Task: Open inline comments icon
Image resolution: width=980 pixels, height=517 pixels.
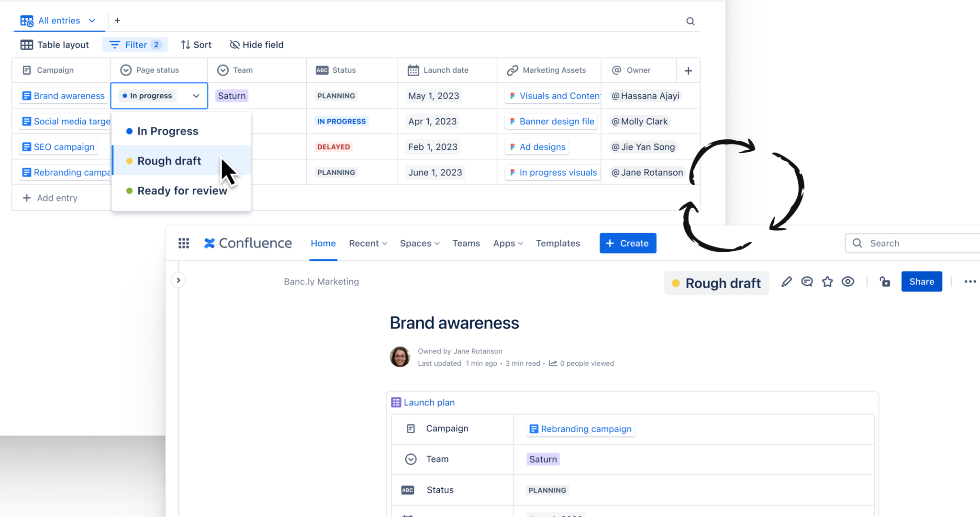Action: coord(807,282)
